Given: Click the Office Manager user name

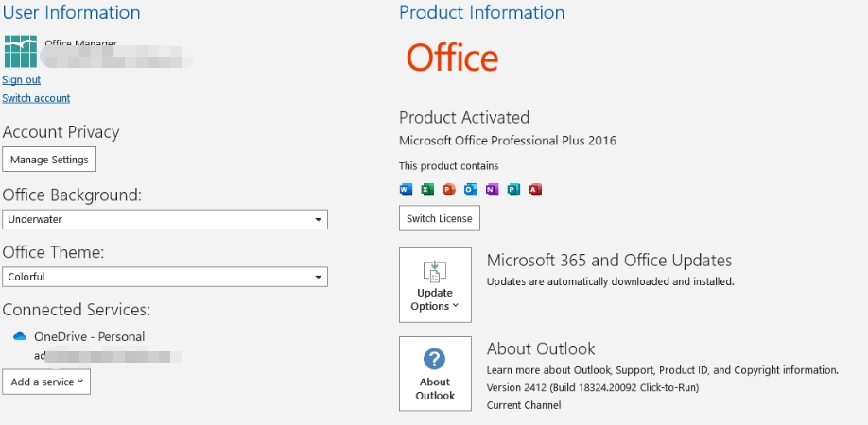Looking at the screenshot, I should click(80, 43).
